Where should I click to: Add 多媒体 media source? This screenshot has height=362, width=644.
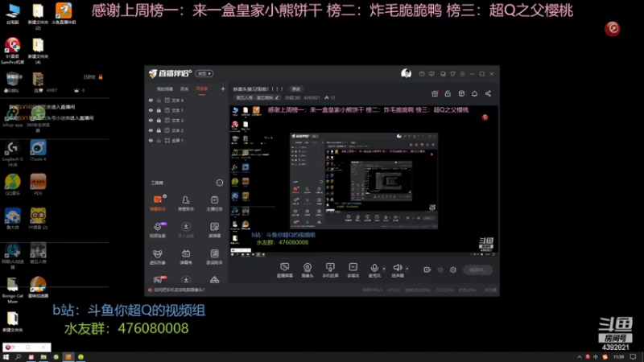pos(353,270)
